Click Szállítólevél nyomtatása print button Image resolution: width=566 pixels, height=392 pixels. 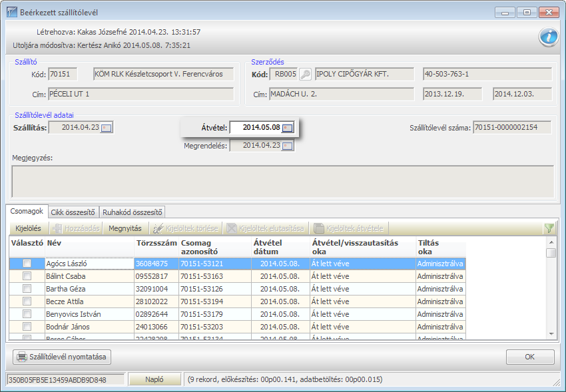pyautogui.click(x=62, y=357)
